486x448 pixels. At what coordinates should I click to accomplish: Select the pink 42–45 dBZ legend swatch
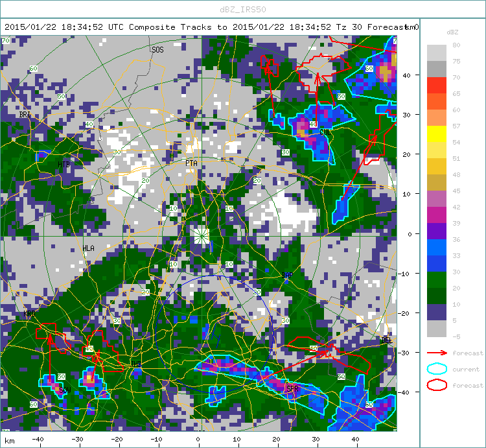pos(436,199)
